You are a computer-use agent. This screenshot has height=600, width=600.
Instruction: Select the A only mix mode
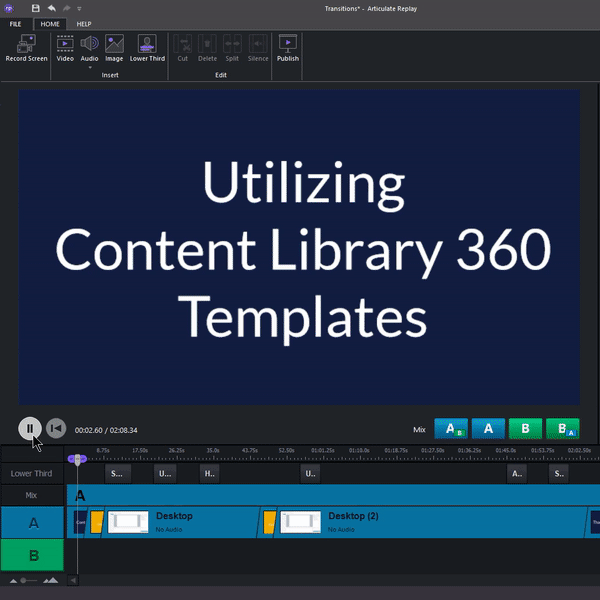click(x=488, y=429)
